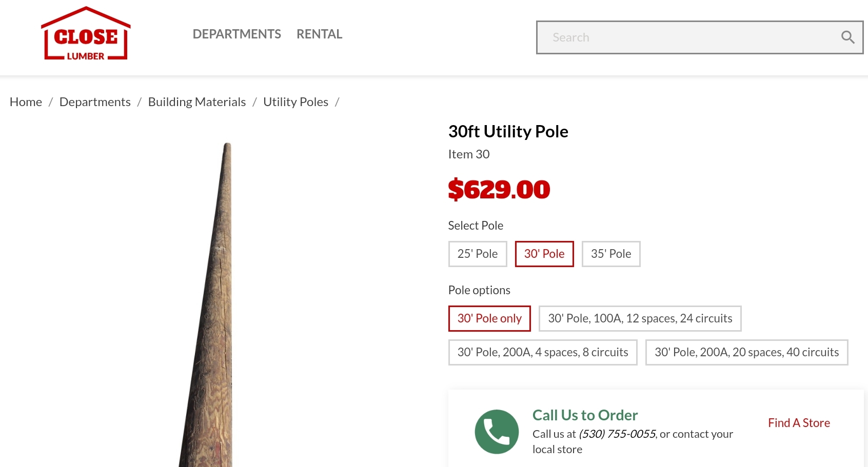Choose the 35' Pole option
The image size is (868, 467).
coord(611,254)
